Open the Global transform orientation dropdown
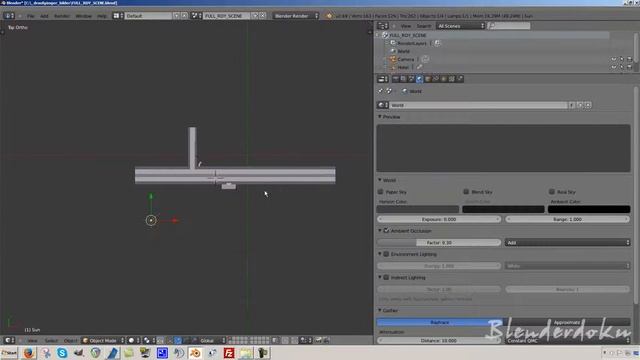 point(209,340)
